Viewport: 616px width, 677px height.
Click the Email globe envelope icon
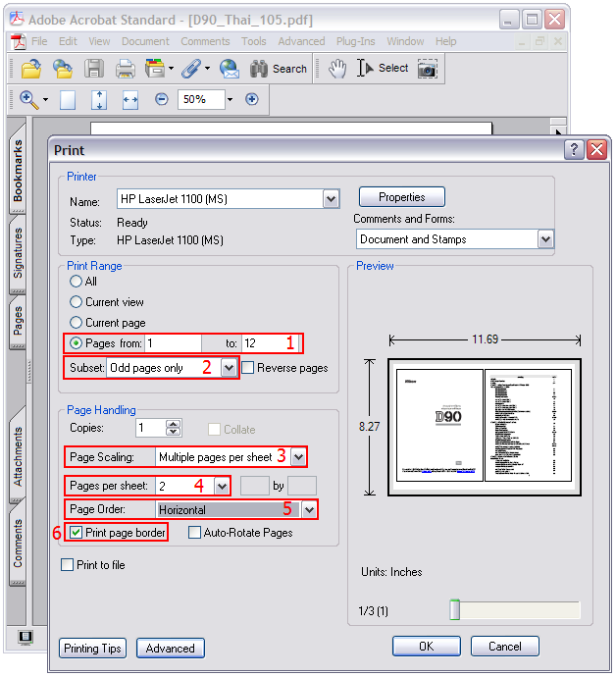(x=230, y=69)
